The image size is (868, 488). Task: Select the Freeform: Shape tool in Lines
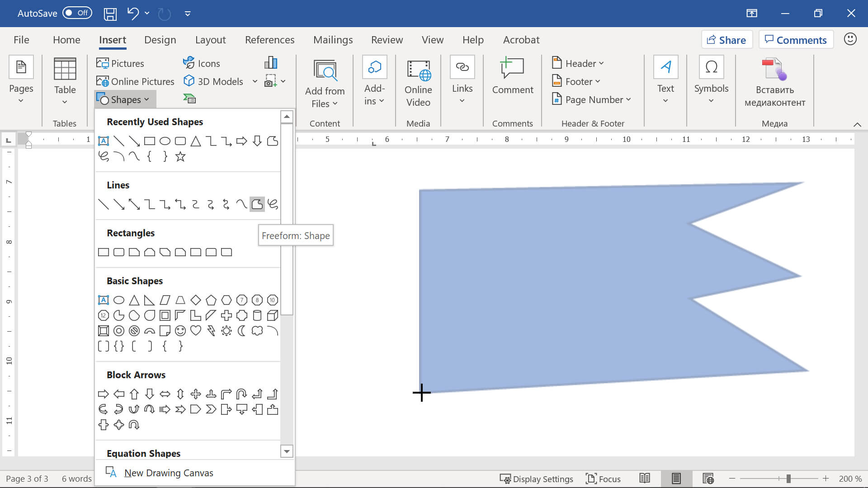click(257, 204)
